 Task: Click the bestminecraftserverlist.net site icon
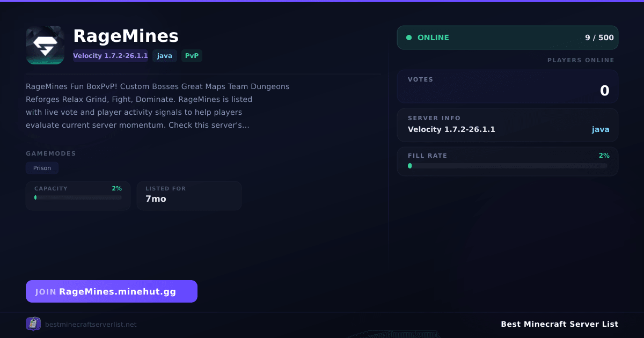33,324
